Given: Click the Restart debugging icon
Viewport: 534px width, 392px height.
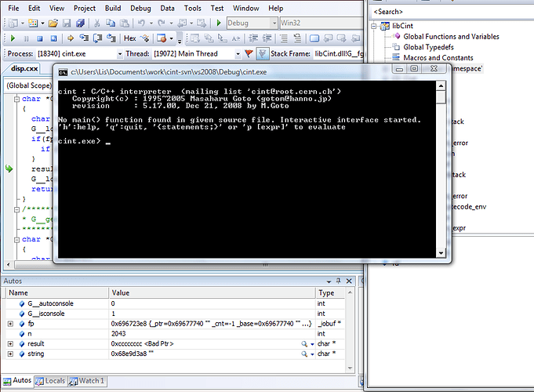Looking at the screenshot, I should [x=52, y=38].
